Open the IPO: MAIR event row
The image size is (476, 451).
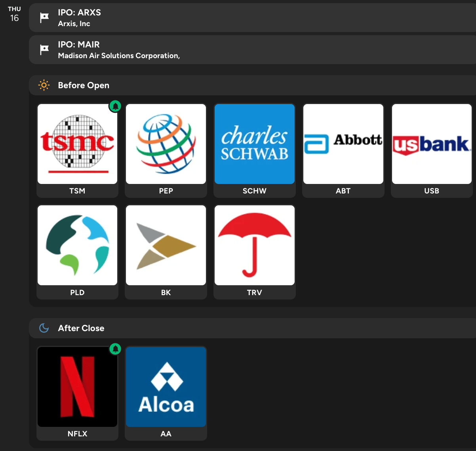[252, 50]
